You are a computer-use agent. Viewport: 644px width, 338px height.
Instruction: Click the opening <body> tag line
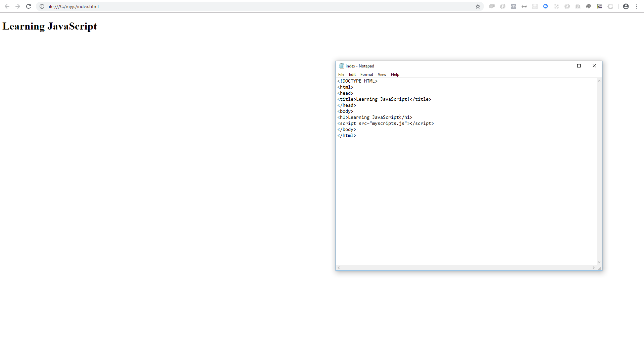tap(345, 111)
